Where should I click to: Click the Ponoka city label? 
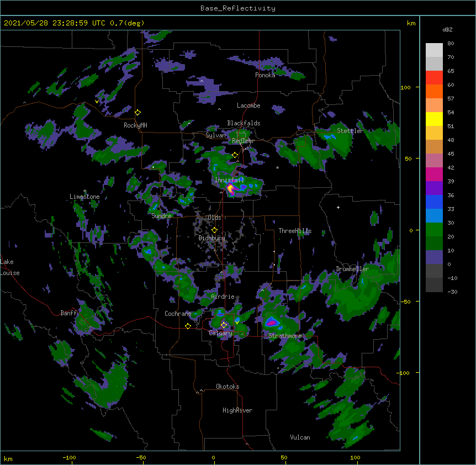[x=265, y=75]
